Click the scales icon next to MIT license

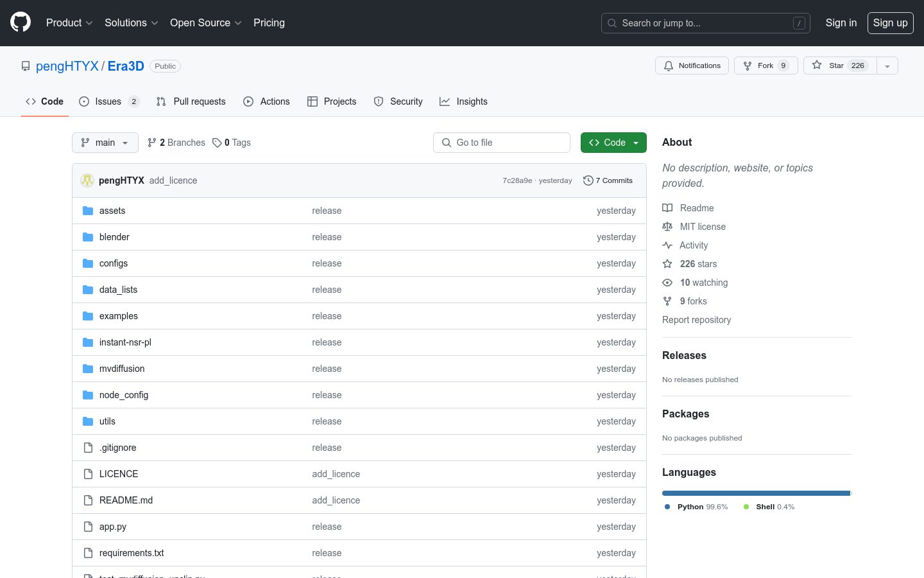click(x=667, y=227)
